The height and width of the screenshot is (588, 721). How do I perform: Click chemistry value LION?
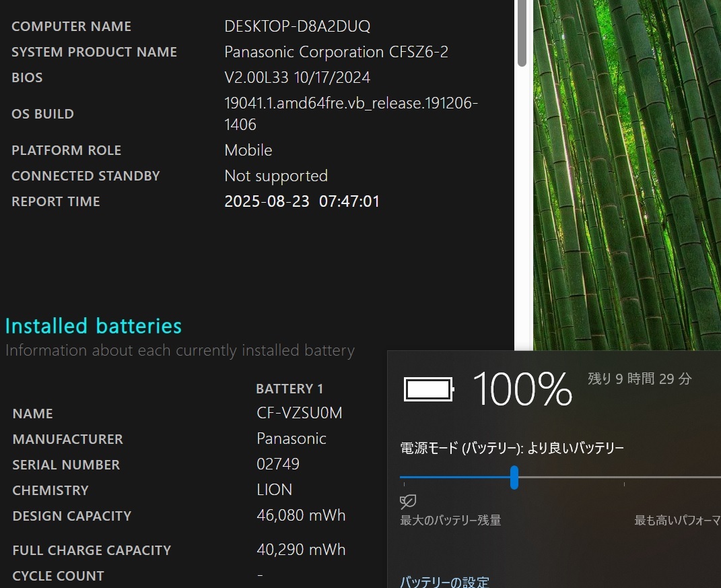point(274,490)
